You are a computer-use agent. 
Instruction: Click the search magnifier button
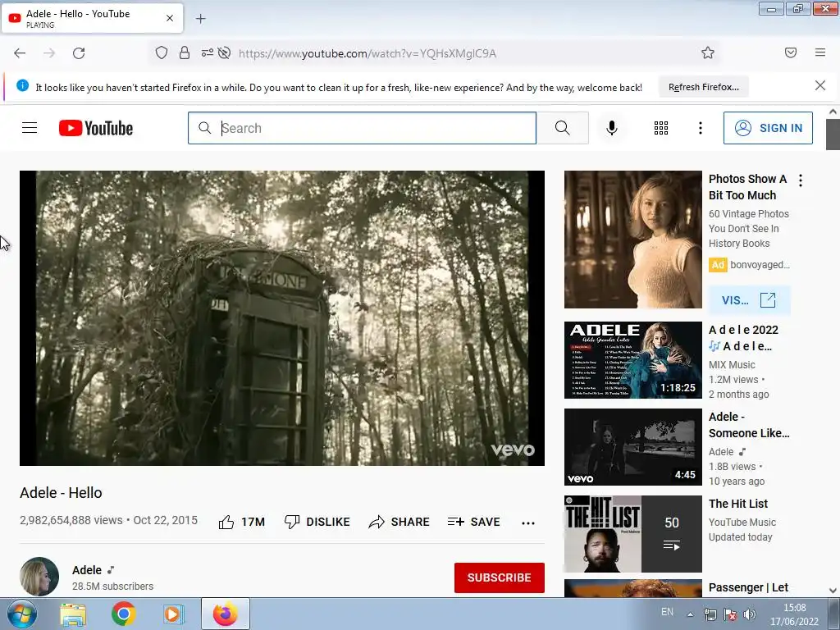563,128
